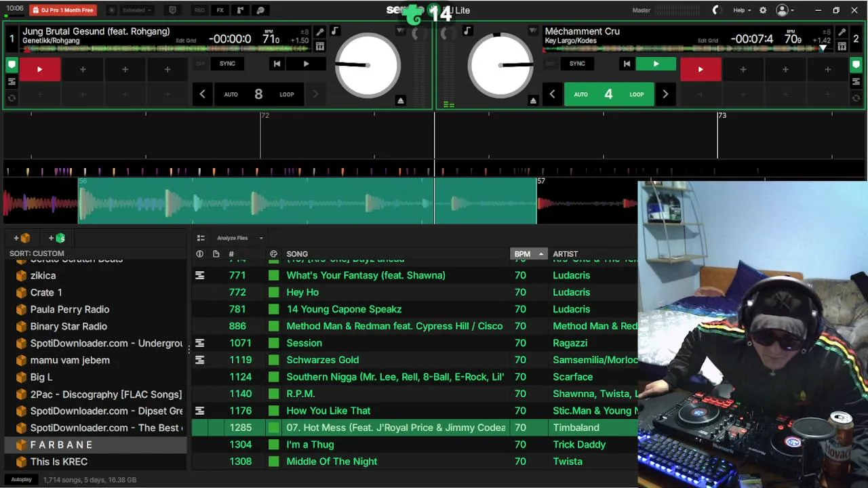Eject track from deck 2

coord(533,100)
